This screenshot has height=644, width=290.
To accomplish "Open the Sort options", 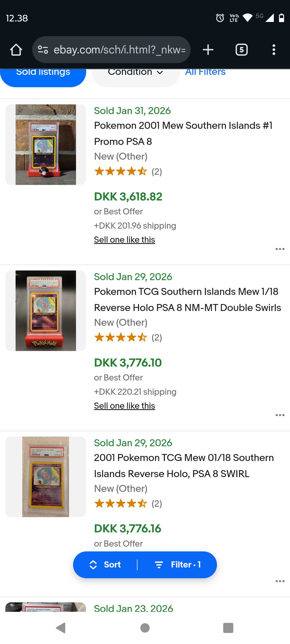I will tap(105, 565).
